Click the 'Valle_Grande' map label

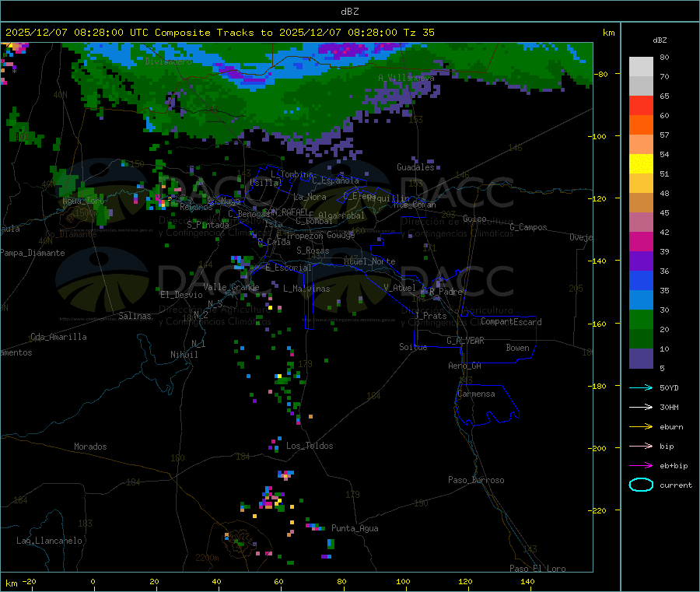(231, 287)
